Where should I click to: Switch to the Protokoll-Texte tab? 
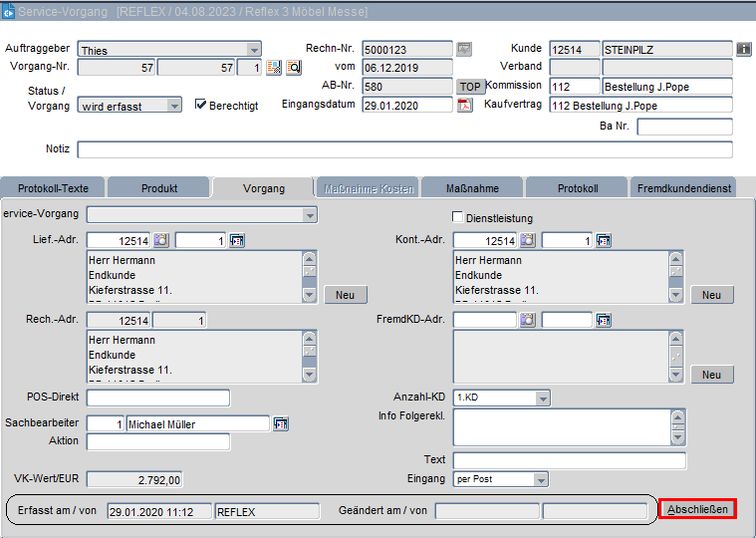[53, 188]
